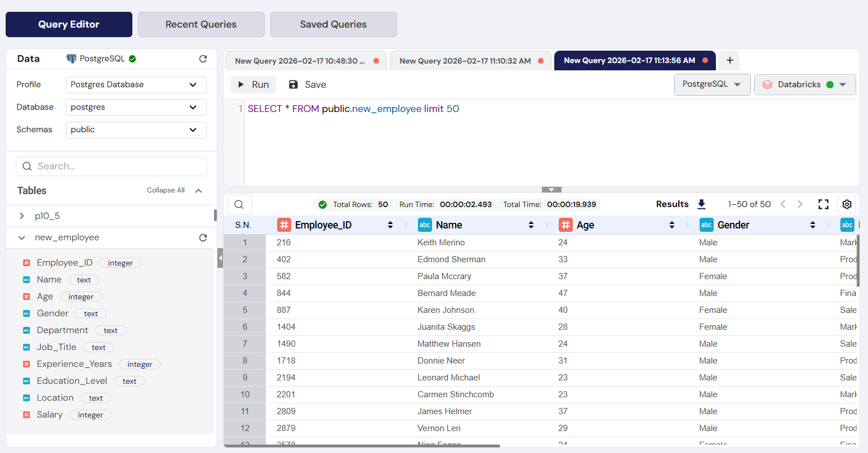The image size is (868, 453).
Task: Toggle sorting on the Name column
Action: pos(531,225)
